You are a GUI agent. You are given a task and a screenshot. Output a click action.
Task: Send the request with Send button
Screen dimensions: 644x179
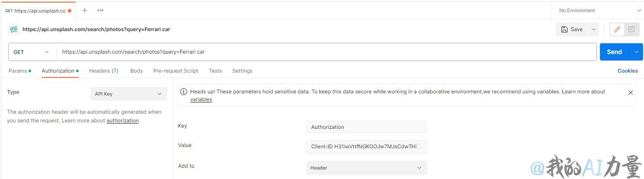pos(614,52)
